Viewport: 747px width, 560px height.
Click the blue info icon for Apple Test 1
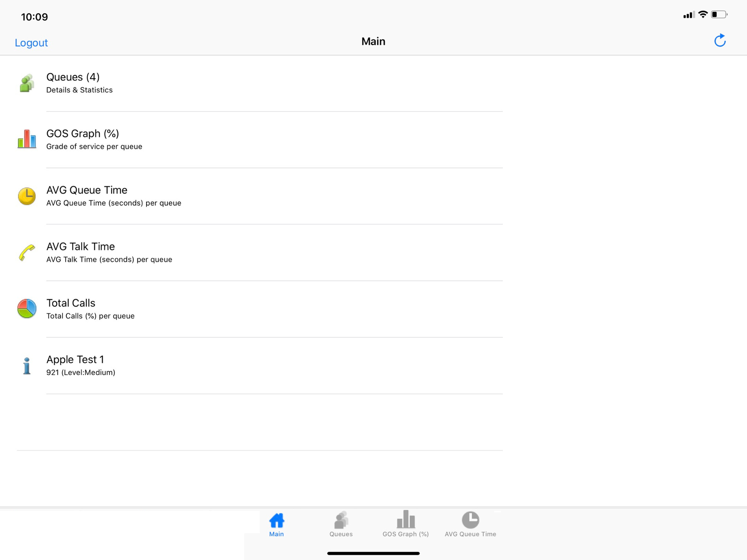coord(27,366)
